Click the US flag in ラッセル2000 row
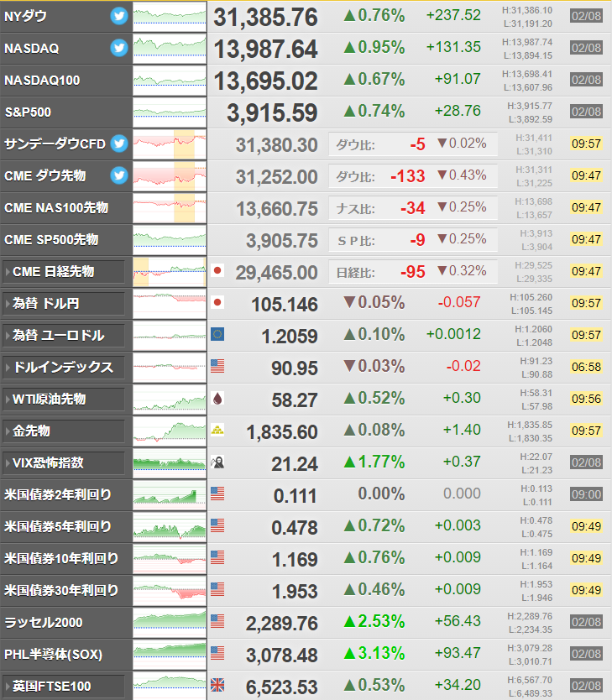Image resolution: width=612 pixels, height=700 pixels. (x=217, y=621)
